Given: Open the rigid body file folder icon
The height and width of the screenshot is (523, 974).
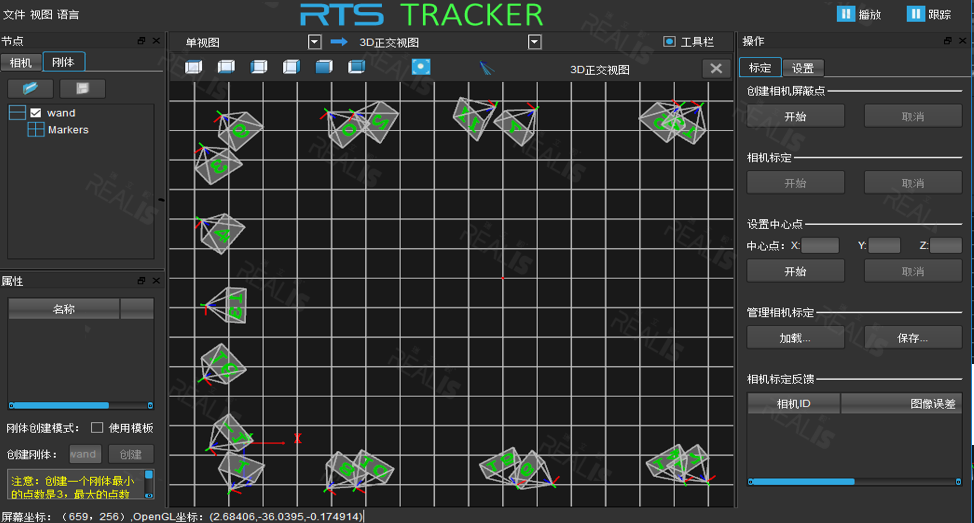Looking at the screenshot, I should click(30, 88).
